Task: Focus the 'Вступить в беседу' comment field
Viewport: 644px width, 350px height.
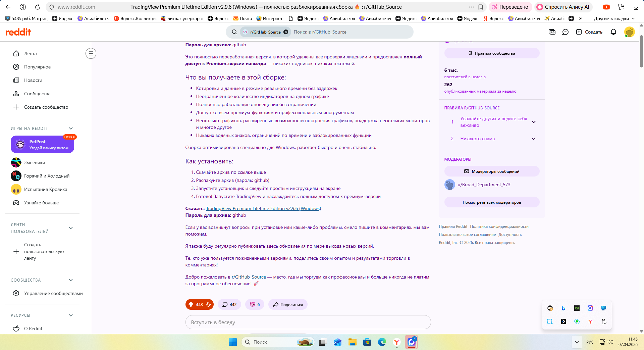Action: coord(308,322)
